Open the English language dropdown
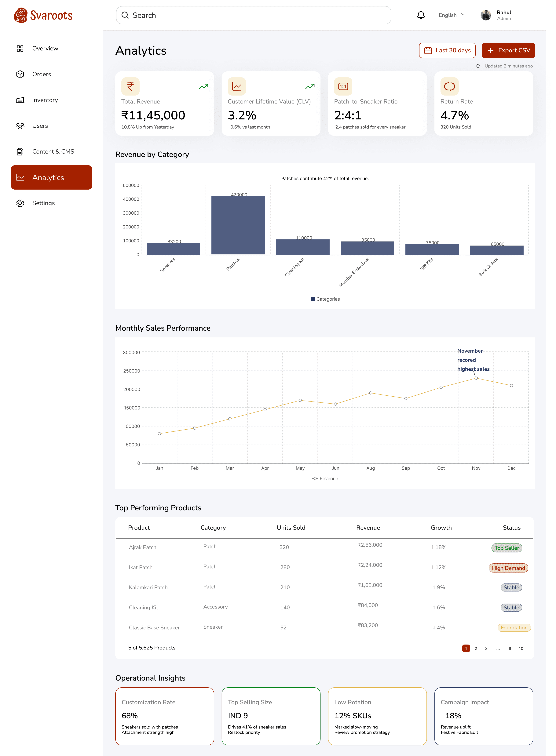The width and height of the screenshot is (556, 756). coord(451,15)
